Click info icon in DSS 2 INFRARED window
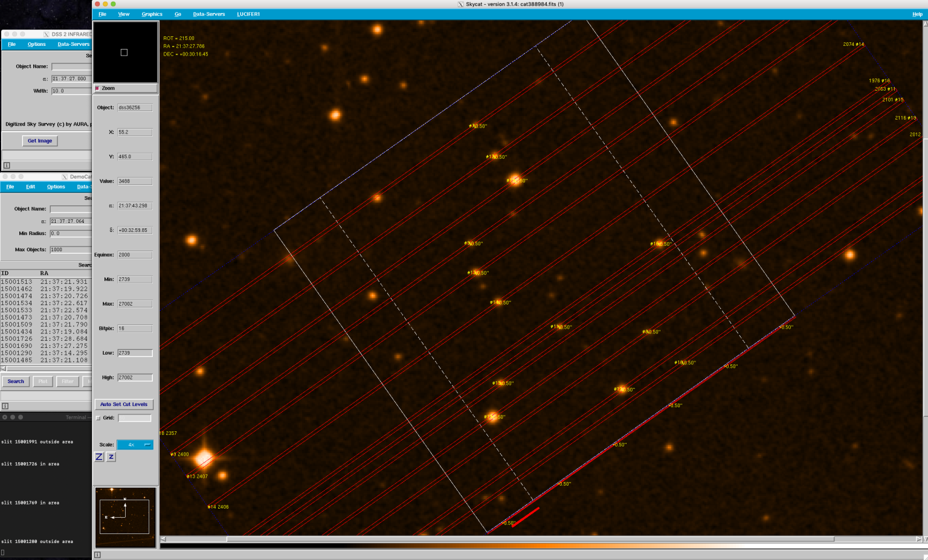Viewport: 928px width, 560px height. pos(7,165)
